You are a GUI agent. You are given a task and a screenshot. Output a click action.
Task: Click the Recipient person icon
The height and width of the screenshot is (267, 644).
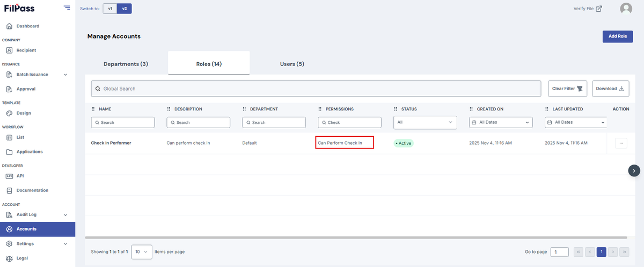pos(9,50)
